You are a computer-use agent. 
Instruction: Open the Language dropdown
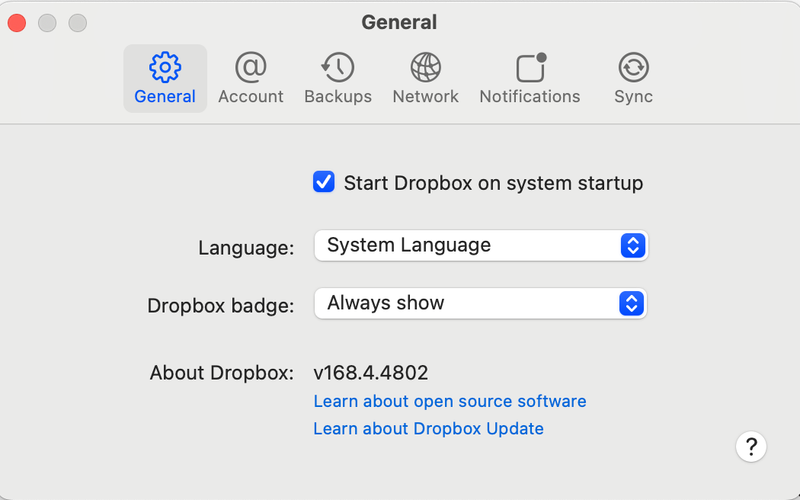click(481, 245)
